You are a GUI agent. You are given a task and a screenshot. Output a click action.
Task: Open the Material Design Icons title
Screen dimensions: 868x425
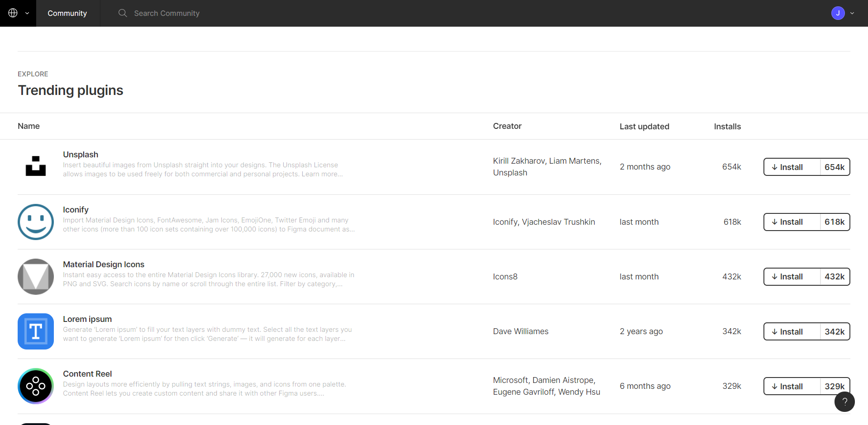[x=104, y=264]
